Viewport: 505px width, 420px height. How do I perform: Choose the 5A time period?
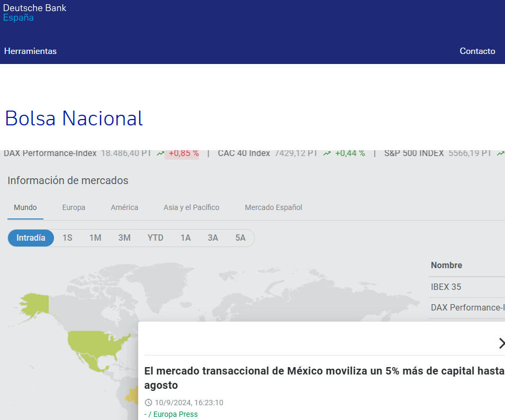[240, 238]
